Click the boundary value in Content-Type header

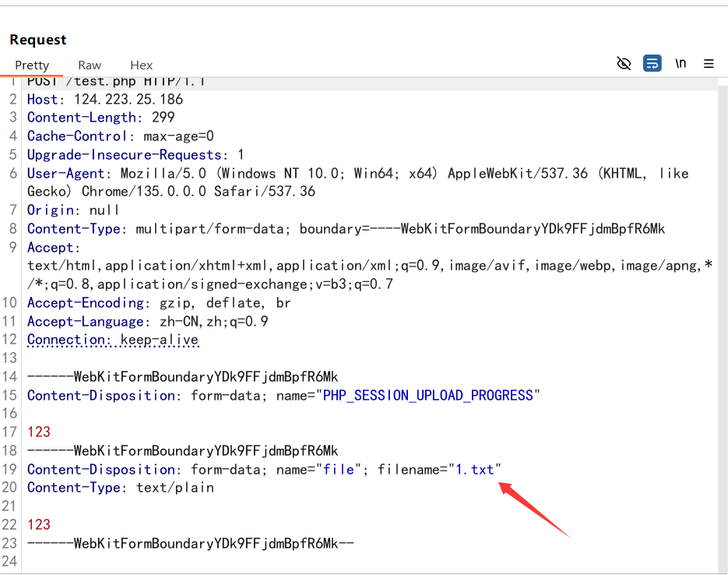533,228
